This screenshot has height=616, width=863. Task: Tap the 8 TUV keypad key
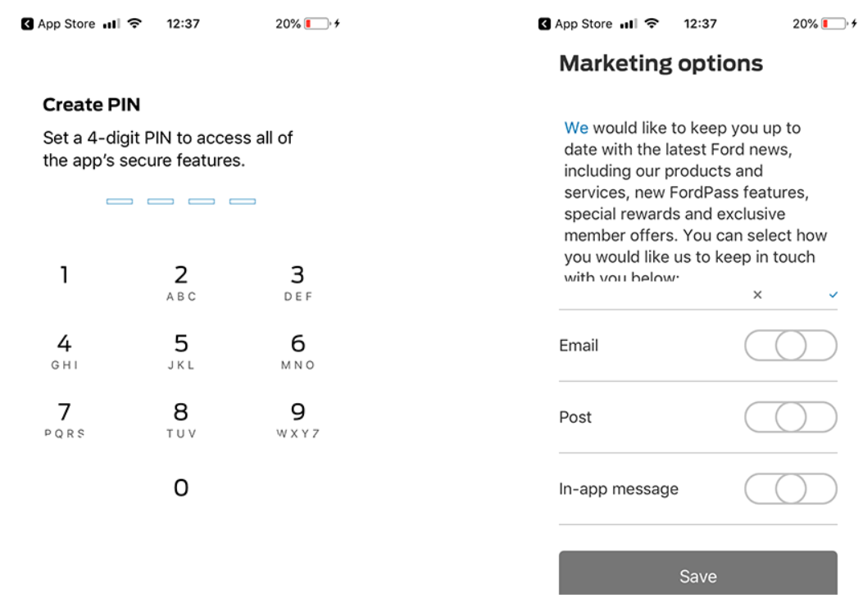pos(181,419)
